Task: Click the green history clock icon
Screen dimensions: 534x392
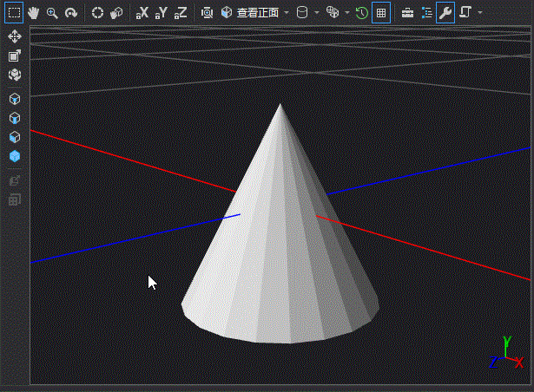Action: point(362,13)
